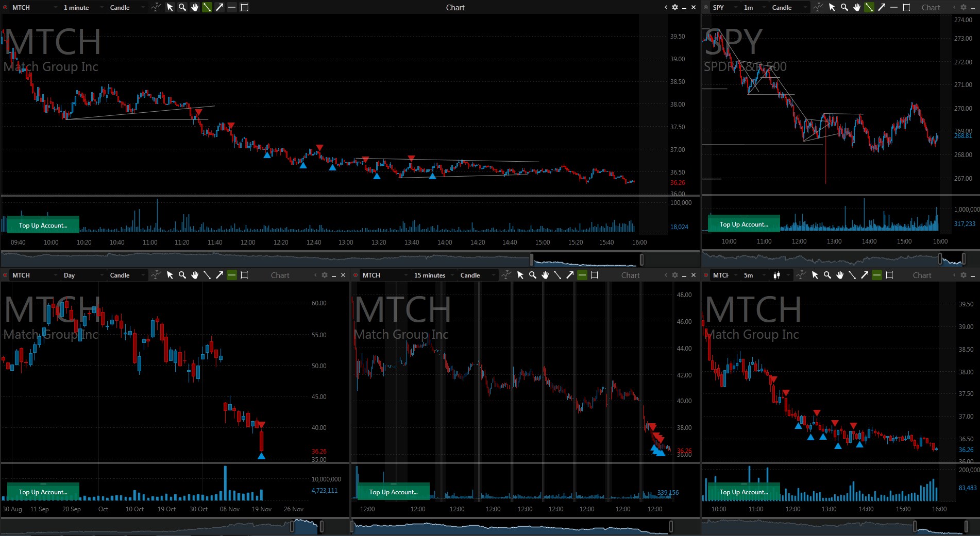Open candlestick style dropdown in MTCH 5m chart
The width and height of the screenshot is (980, 536).
[x=780, y=275]
